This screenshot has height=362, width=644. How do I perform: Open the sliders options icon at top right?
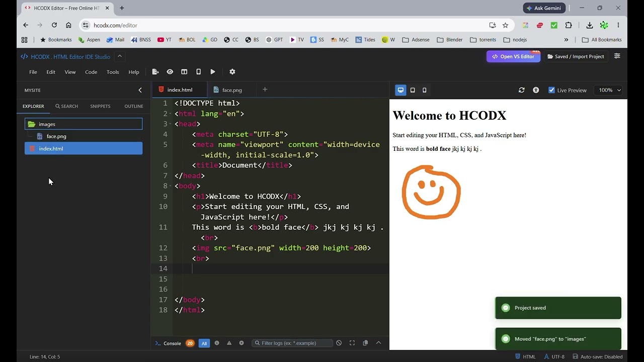tap(617, 56)
